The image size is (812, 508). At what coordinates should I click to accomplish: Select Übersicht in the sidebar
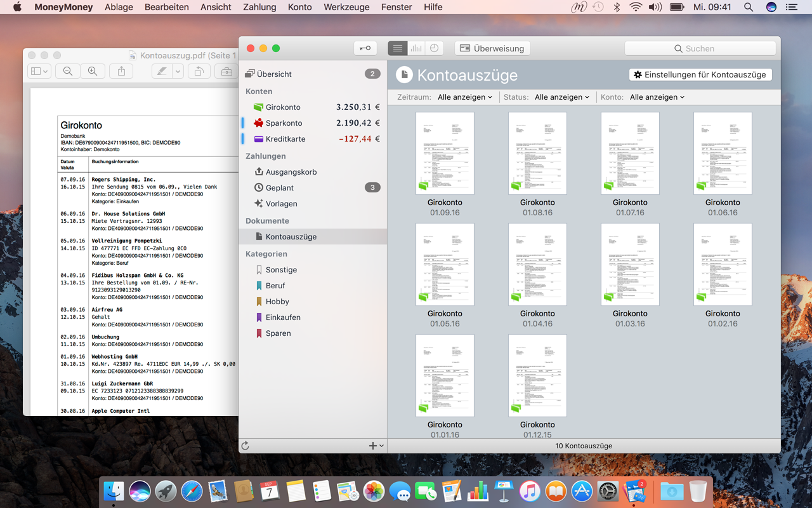coord(313,74)
